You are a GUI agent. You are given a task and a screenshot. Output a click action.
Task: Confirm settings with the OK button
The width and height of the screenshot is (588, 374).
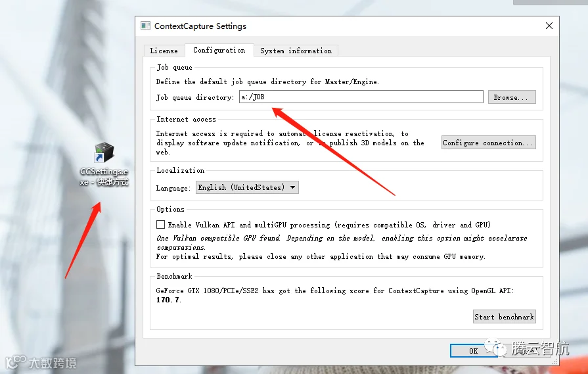(x=474, y=351)
